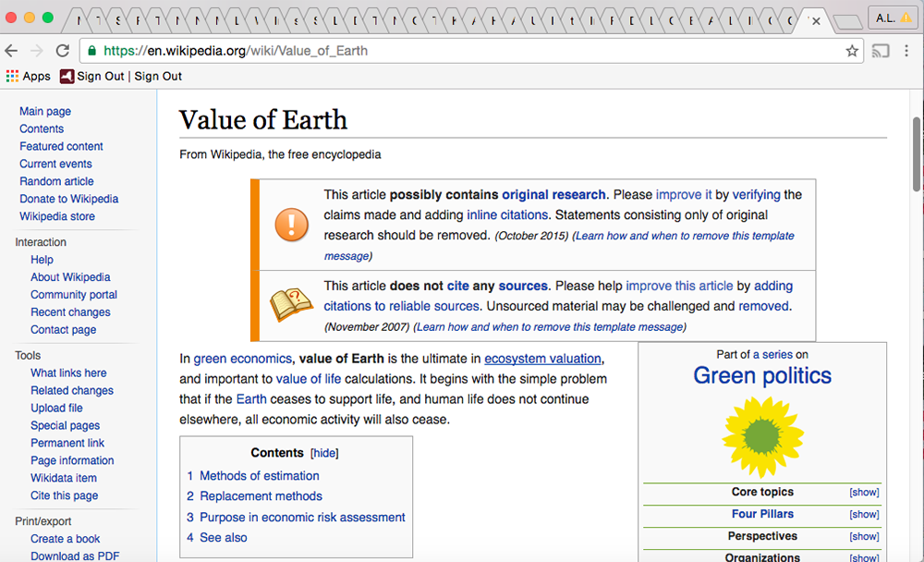The image size is (924, 562).
Task: Open the green economics link
Action: 242,359
